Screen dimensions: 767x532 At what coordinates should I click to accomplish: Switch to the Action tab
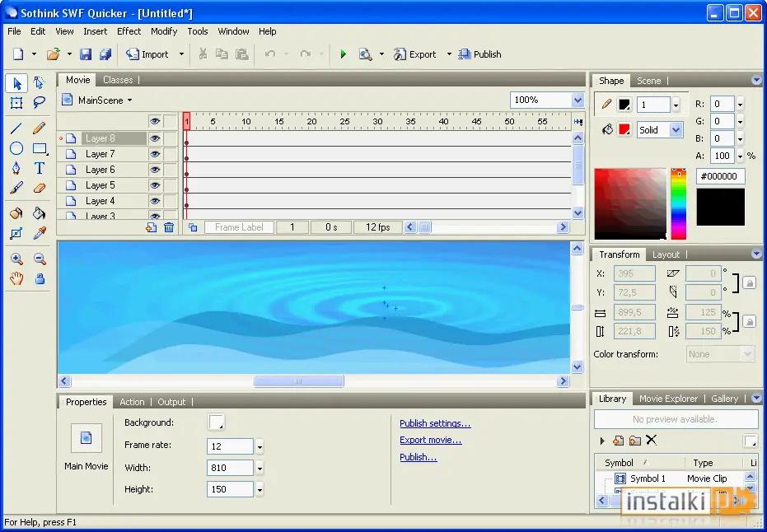tap(132, 402)
